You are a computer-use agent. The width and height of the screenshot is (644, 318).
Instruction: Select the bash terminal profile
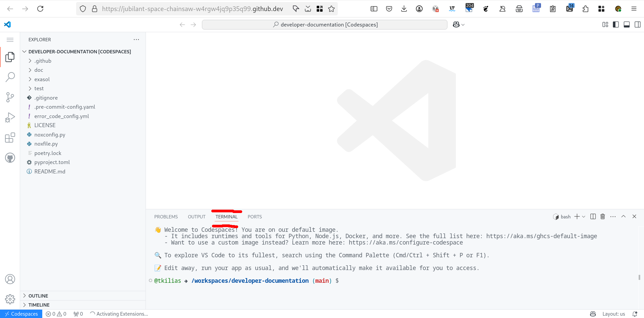click(562, 217)
